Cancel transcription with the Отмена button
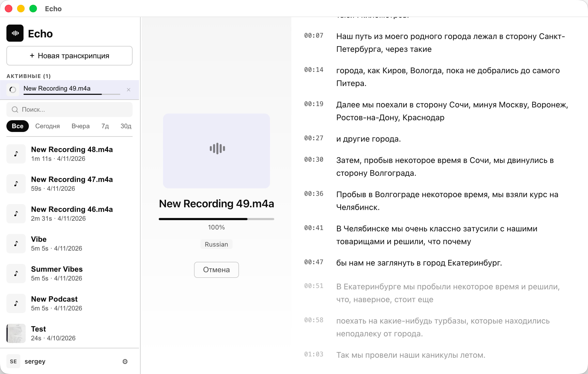 pos(216,270)
